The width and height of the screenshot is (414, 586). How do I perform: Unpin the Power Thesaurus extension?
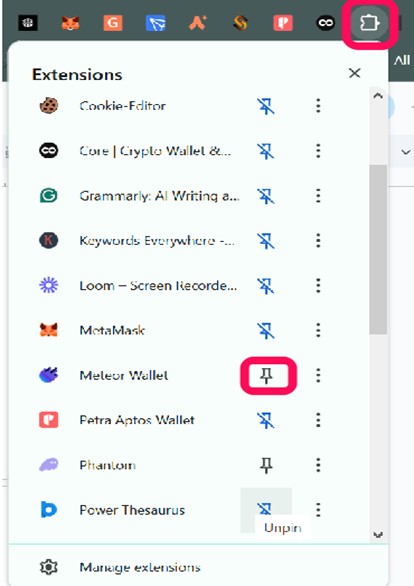266,509
